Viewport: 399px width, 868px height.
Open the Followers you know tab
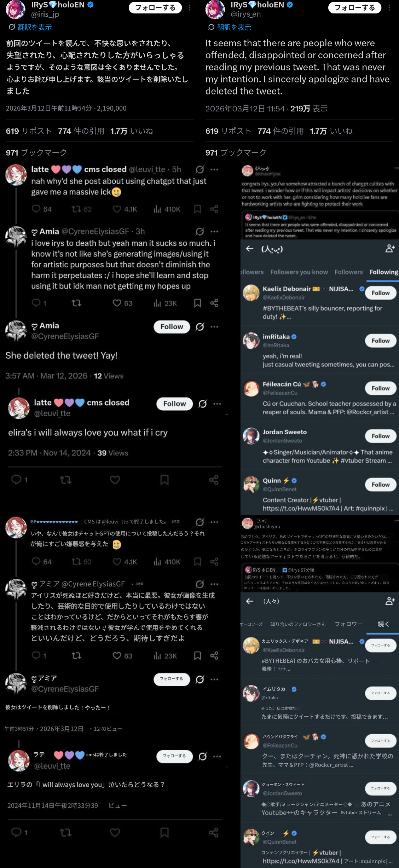click(299, 272)
